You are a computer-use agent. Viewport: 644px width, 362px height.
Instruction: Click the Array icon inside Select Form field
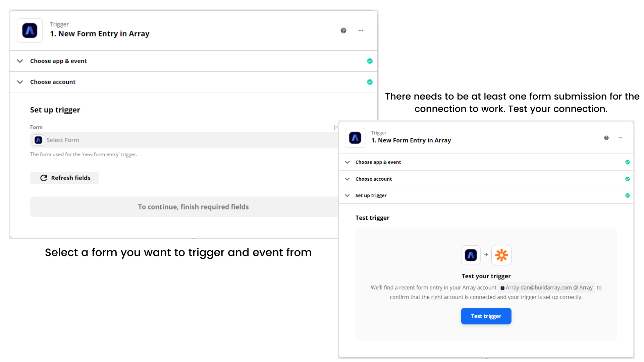tap(39, 140)
